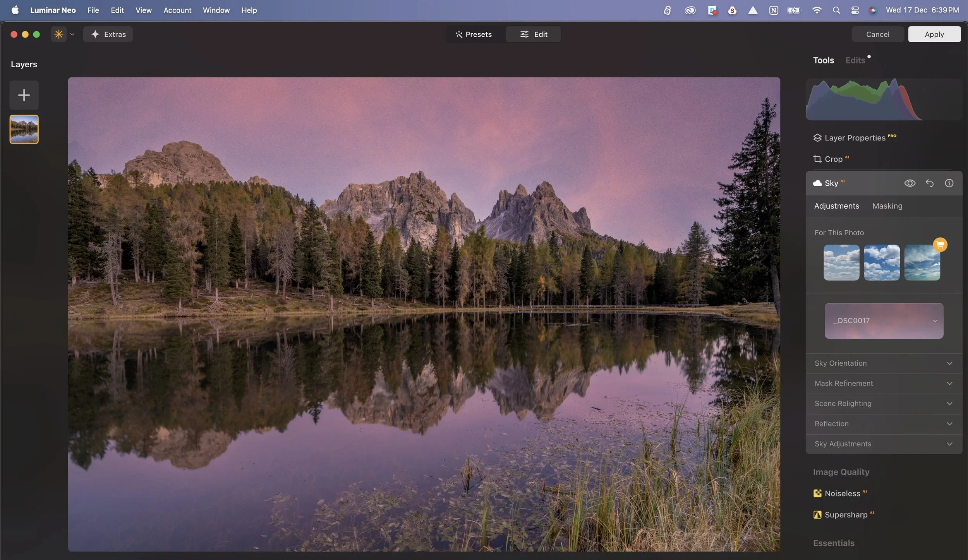The width and height of the screenshot is (968, 560).
Task: Add a new layer with the plus icon
Action: pyautogui.click(x=24, y=95)
